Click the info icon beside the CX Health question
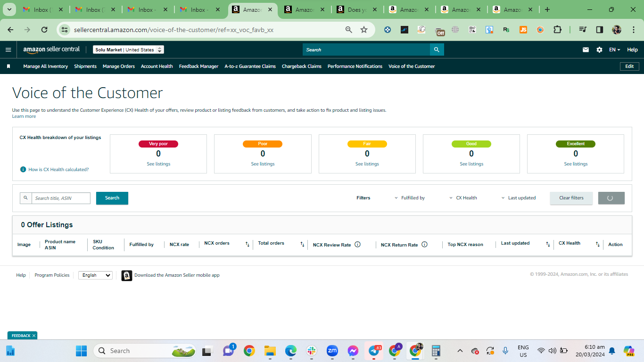This screenshot has height=362, width=644. [23, 169]
